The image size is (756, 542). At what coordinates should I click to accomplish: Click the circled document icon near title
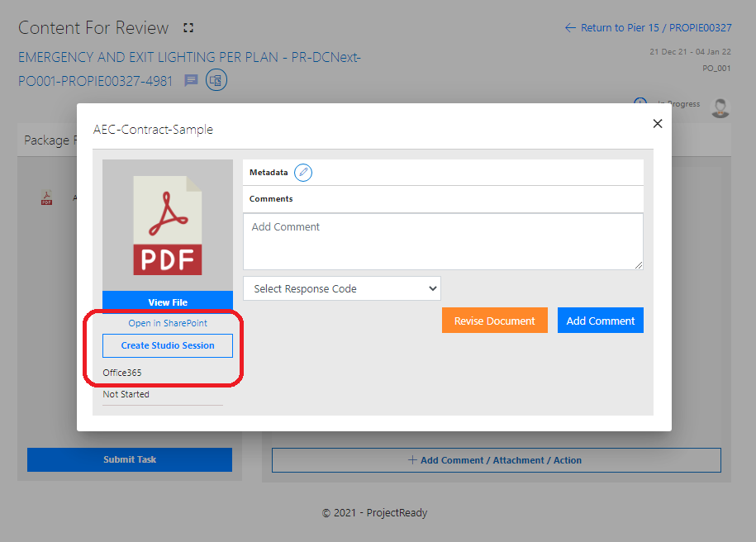point(216,80)
